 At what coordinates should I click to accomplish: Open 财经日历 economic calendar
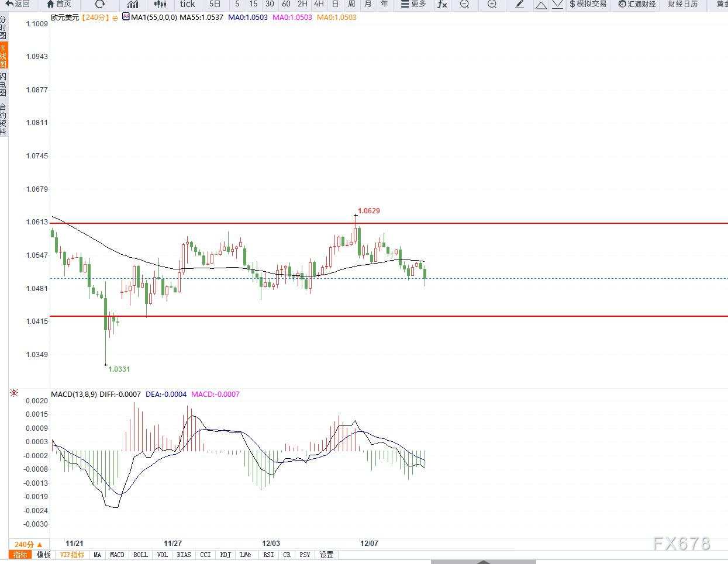(683, 4)
